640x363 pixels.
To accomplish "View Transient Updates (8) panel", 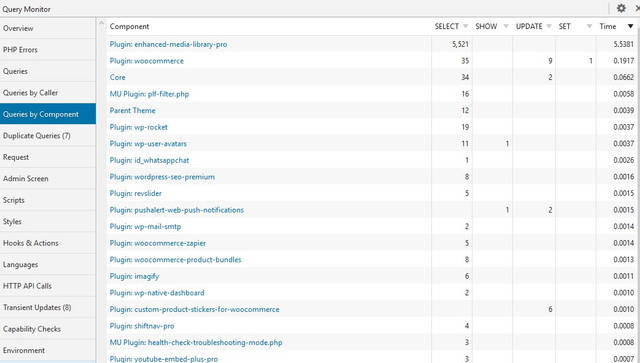I will tap(48, 307).
